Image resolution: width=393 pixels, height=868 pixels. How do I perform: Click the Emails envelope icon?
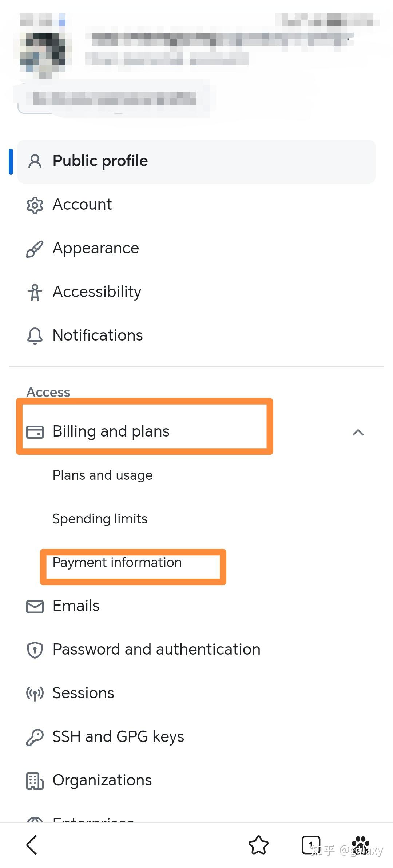pos(35,606)
